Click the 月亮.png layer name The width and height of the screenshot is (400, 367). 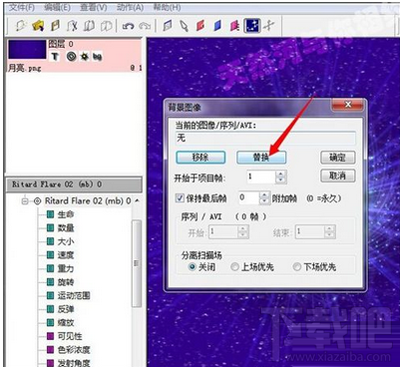click(24, 68)
